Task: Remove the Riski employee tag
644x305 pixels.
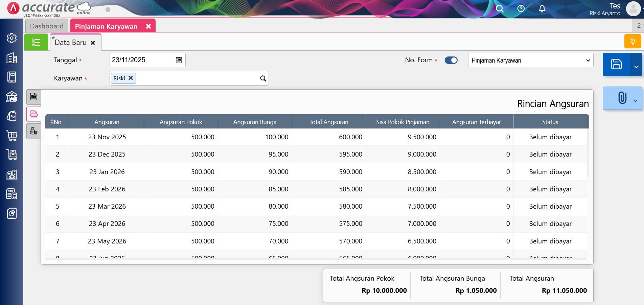Action: [131, 78]
